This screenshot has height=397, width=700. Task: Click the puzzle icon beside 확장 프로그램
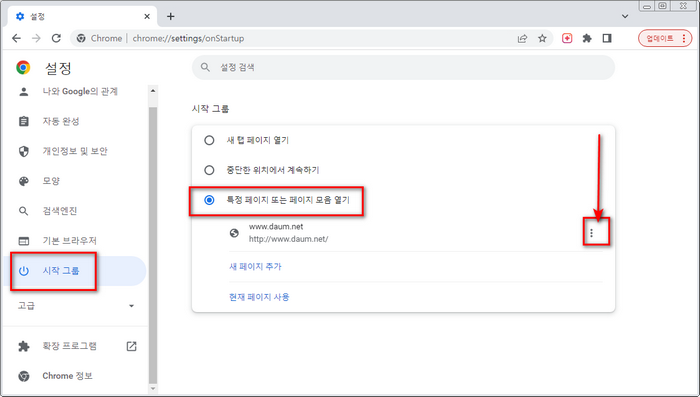pos(24,346)
